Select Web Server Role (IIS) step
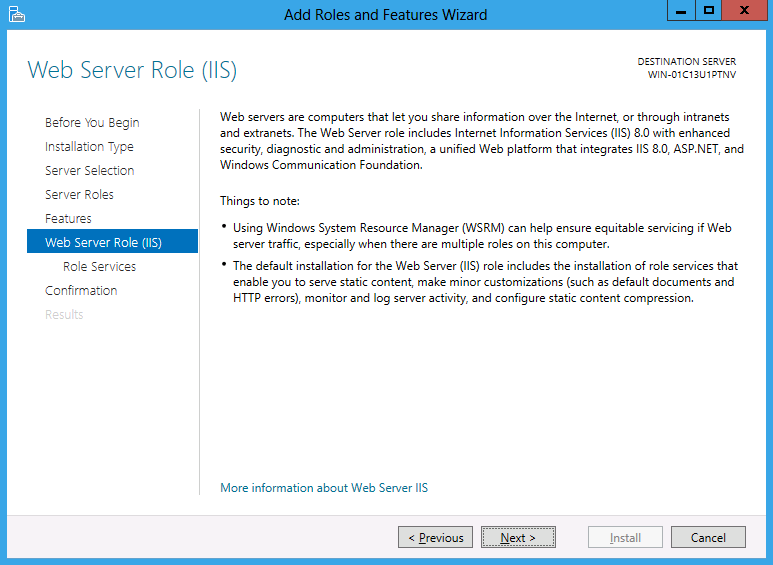773x565 pixels. 112,241
